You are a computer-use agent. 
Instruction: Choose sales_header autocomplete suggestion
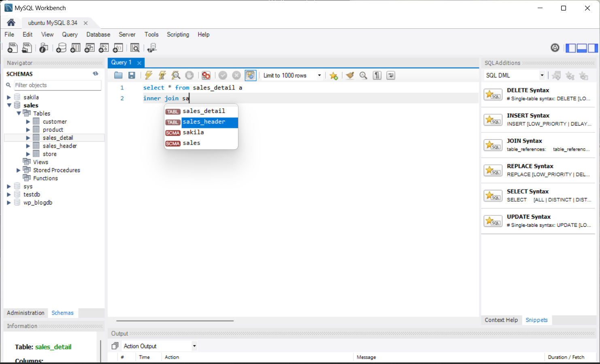click(201, 122)
